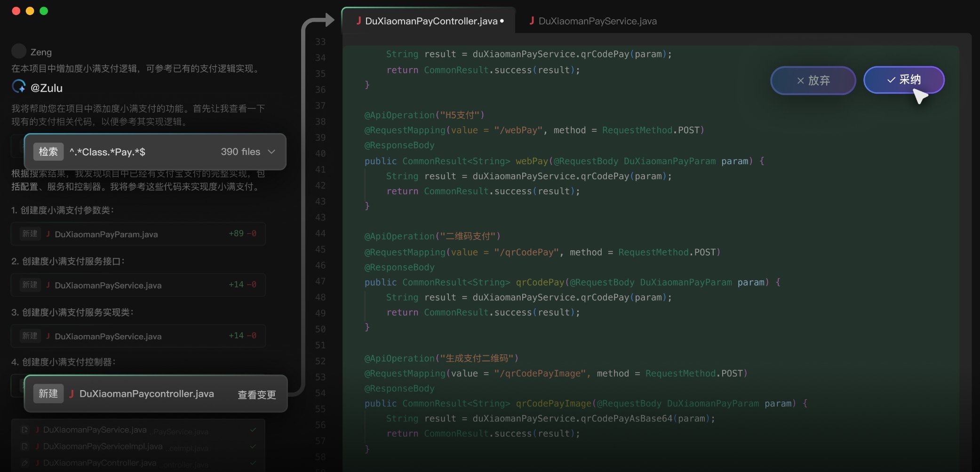Viewport: 980px width, 472px height.
Task: Expand the 390 files search results chevron
Action: [271, 152]
